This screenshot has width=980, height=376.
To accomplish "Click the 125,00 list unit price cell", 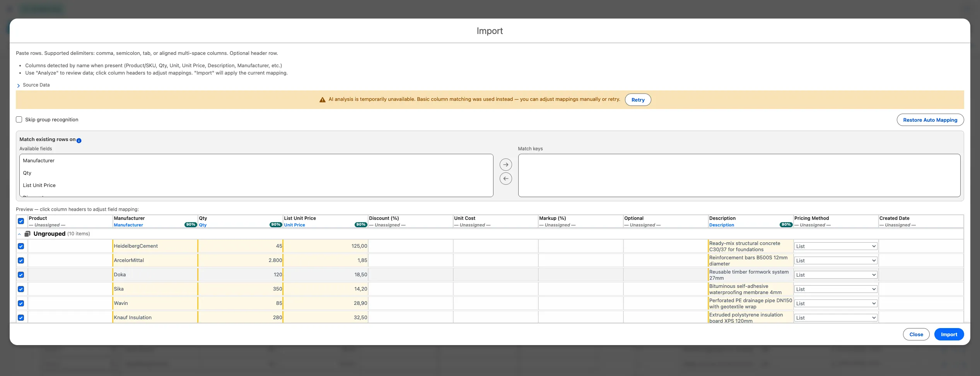I will pyautogui.click(x=325, y=246).
